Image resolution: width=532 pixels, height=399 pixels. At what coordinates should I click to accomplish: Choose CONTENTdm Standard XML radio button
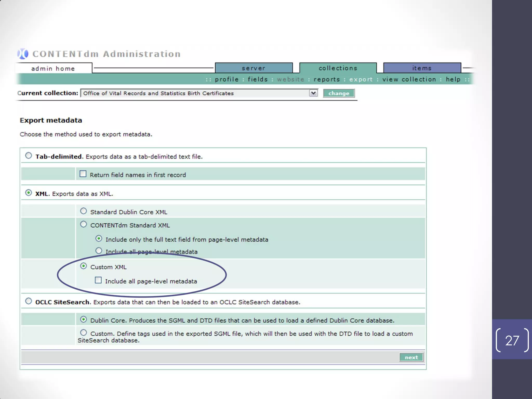[x=83, y=224]
